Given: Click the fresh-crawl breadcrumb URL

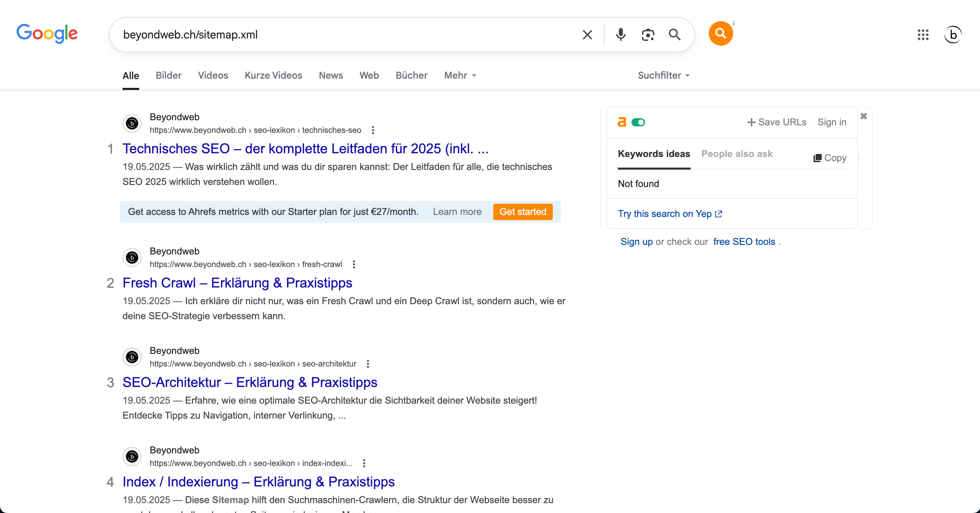Looking at the screenshot, I should (245, 264).
